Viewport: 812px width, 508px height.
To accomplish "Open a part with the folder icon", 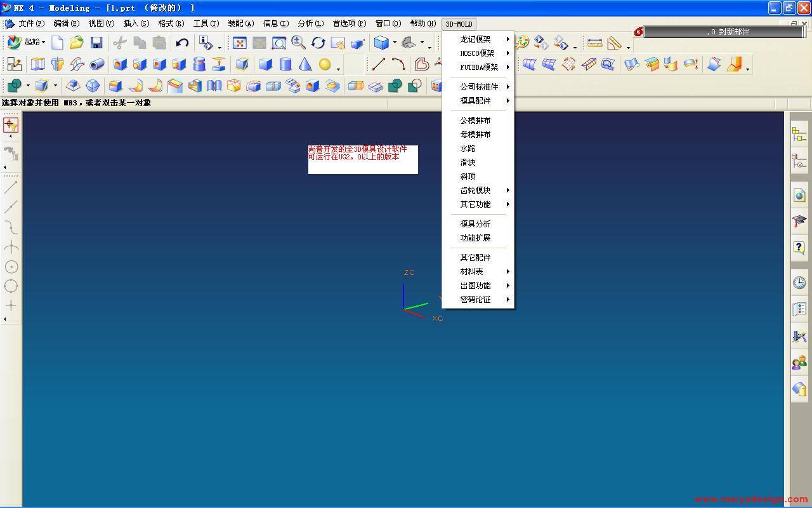I will pyautogui.click(x=77, y=43).
